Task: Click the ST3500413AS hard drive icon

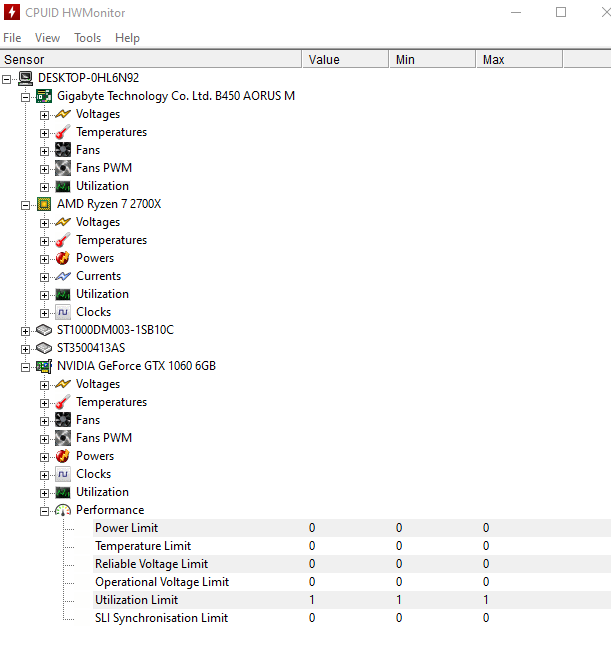Action: pyautogui.click(x=44, y=348)
